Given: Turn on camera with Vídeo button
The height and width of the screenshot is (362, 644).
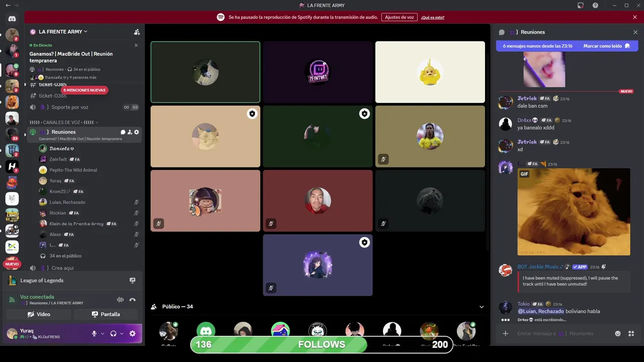Looking at the screenshot, I should [x=39, y=314].
